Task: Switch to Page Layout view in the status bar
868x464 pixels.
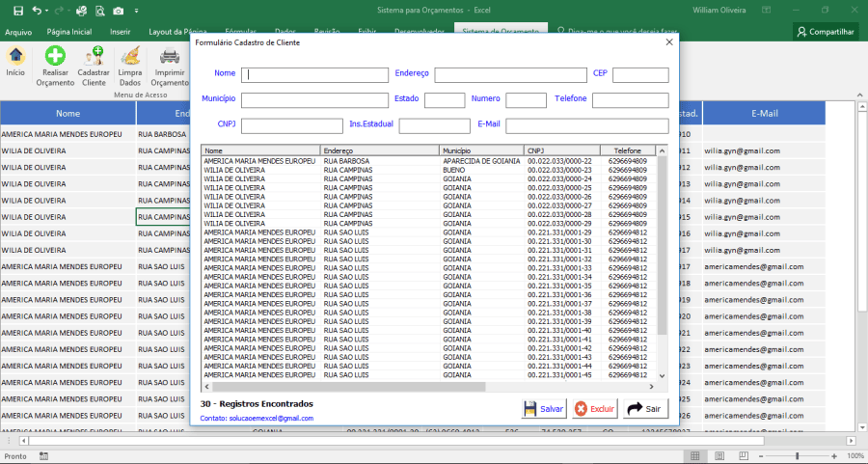Action: click(x=719, y=456)
